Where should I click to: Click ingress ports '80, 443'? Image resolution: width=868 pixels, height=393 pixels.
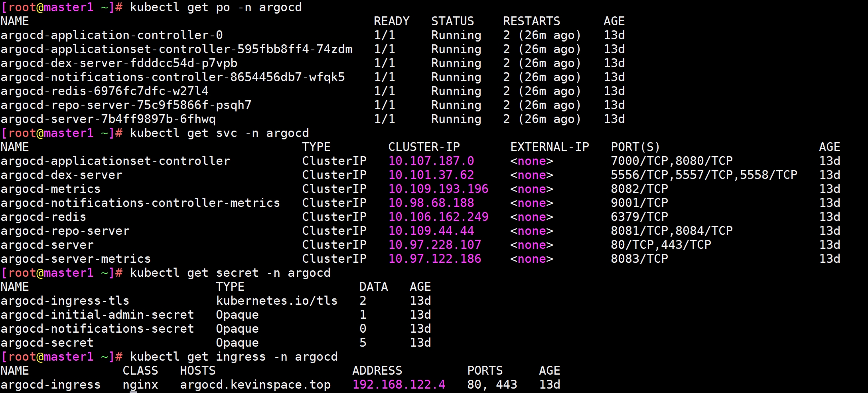(492, 385)
